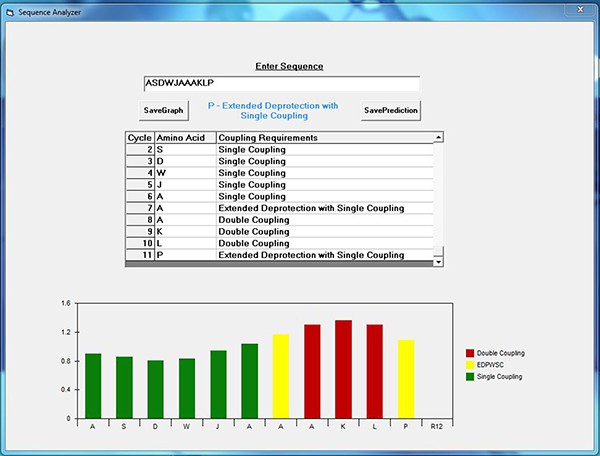Screen dimensions: 600x456
Task: Click the red Double Coupling legend swatch
Action: click(470, 353)
